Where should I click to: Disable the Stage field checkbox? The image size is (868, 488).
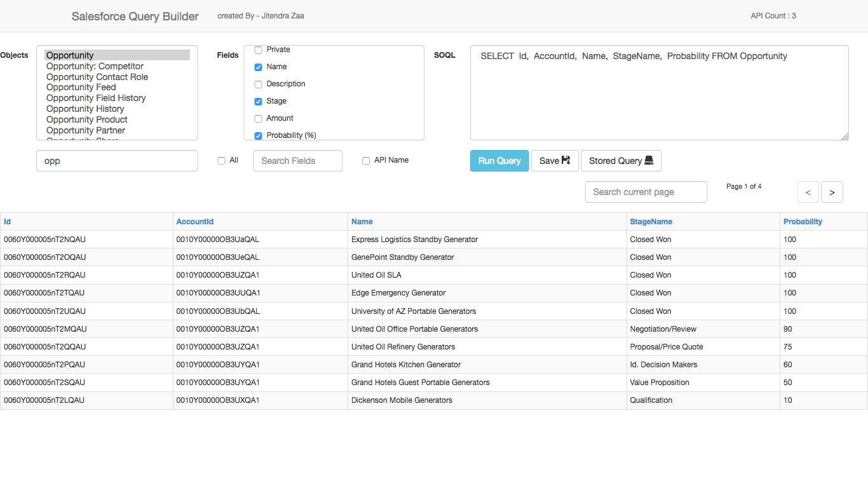tap(258, 101)
